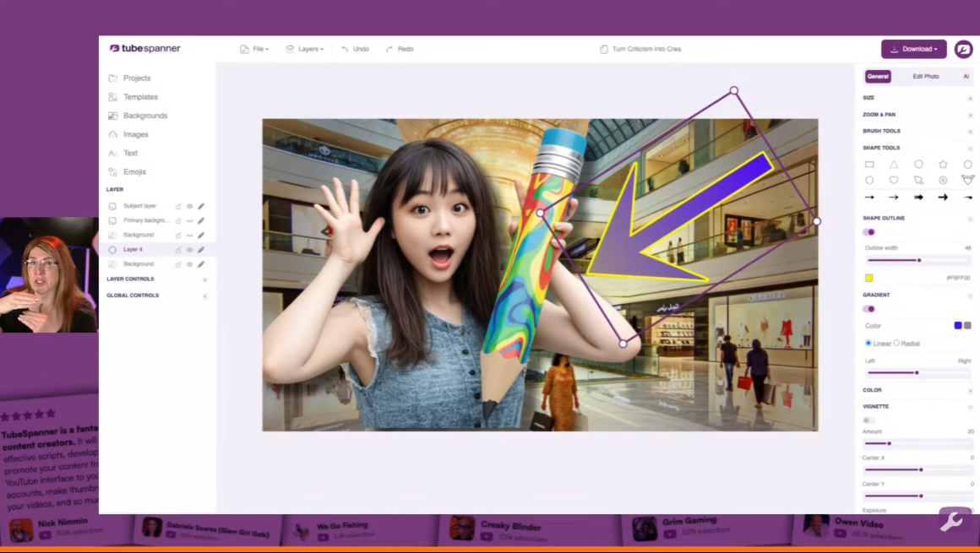Viewport: 980px width, 553px height.
Task: Choose the curved arrow style
Action: (967, 198)
